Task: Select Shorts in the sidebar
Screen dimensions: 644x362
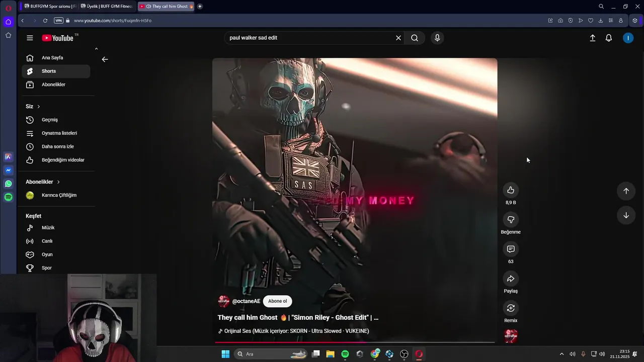Action: tap(56, 71)
